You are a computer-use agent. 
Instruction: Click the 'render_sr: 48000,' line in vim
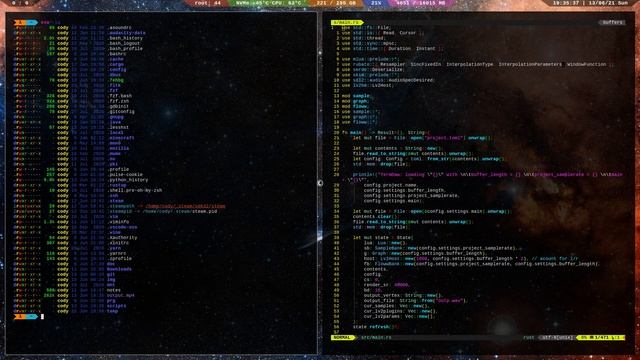coord(387,285)
